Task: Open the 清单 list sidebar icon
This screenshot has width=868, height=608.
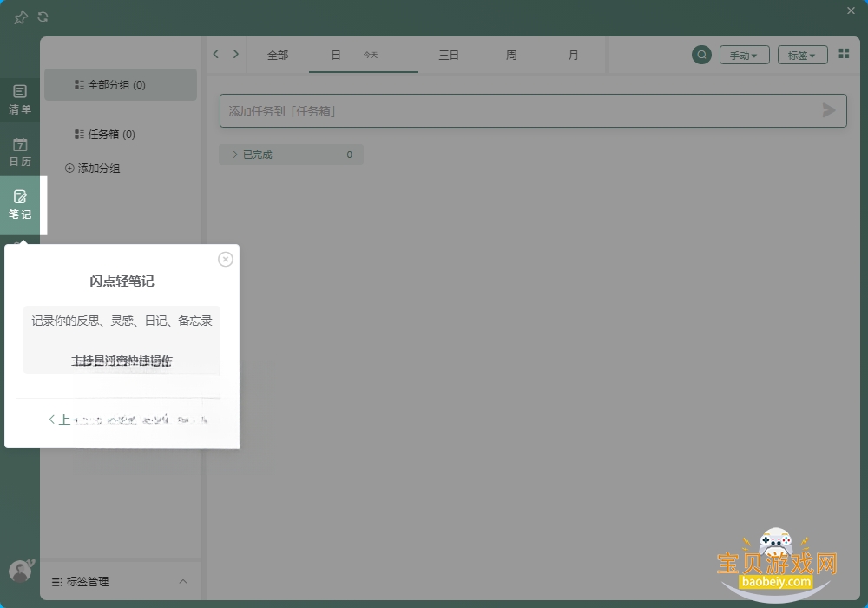Action: pos(20,100)
